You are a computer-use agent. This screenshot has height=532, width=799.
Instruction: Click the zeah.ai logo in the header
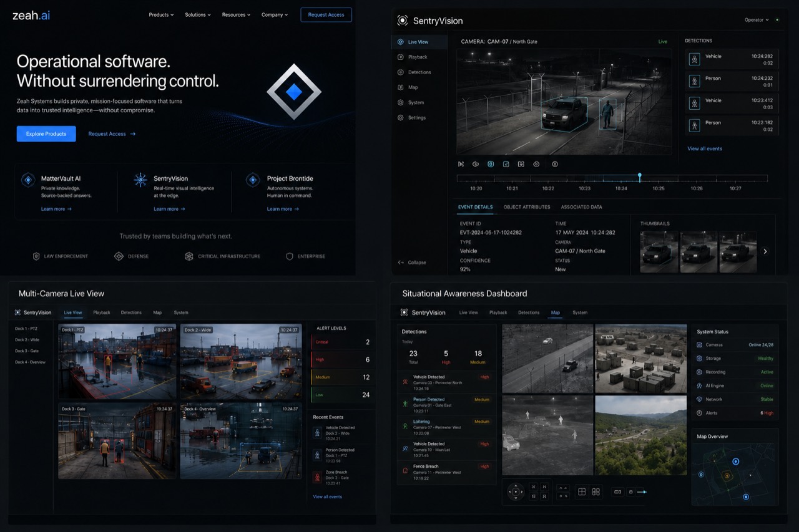[x=31, y=15]
